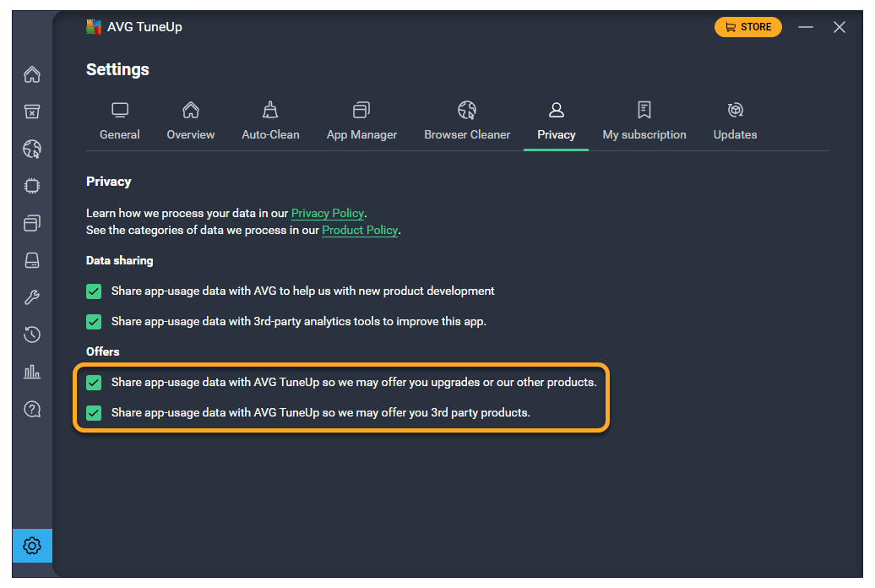Follow the Product Policy link

pos(359,231)
